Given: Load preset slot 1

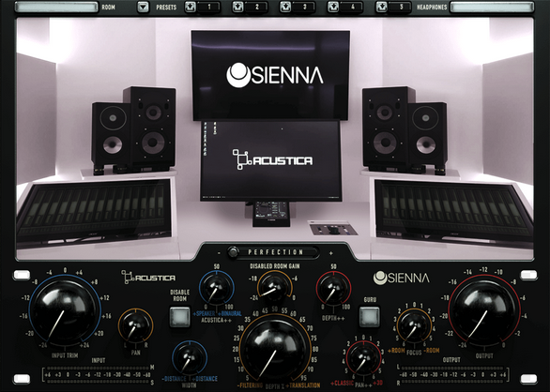Looking at the screenshot, I should point(209,7).
